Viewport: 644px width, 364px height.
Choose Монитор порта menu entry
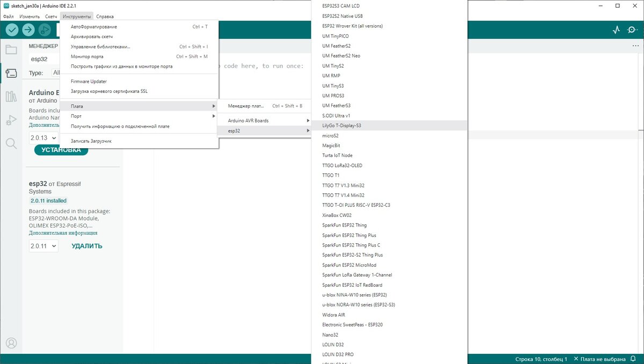coord(140,56)
